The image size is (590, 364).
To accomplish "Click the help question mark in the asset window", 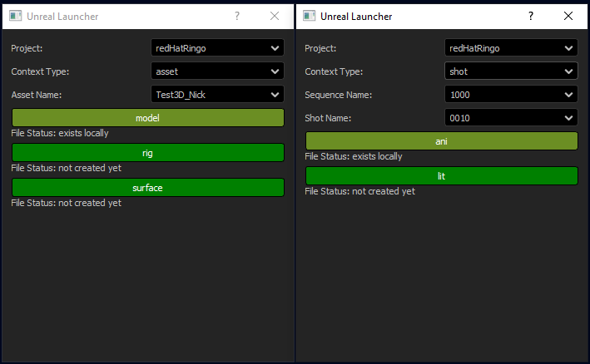I will [236, 17].
